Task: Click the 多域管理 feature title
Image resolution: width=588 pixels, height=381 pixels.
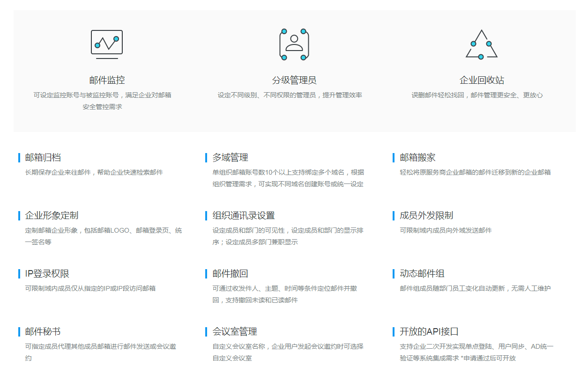Action: pos(230,157)
